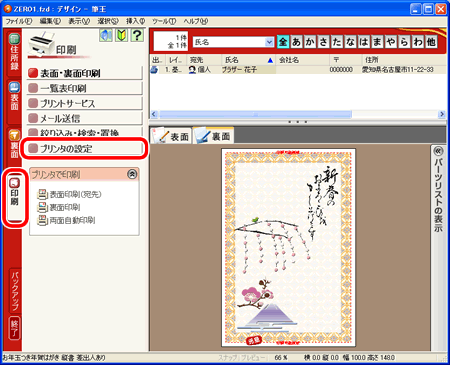
Task: Collapse the プリンタで印刷 panel
Action: pos(132,174)
